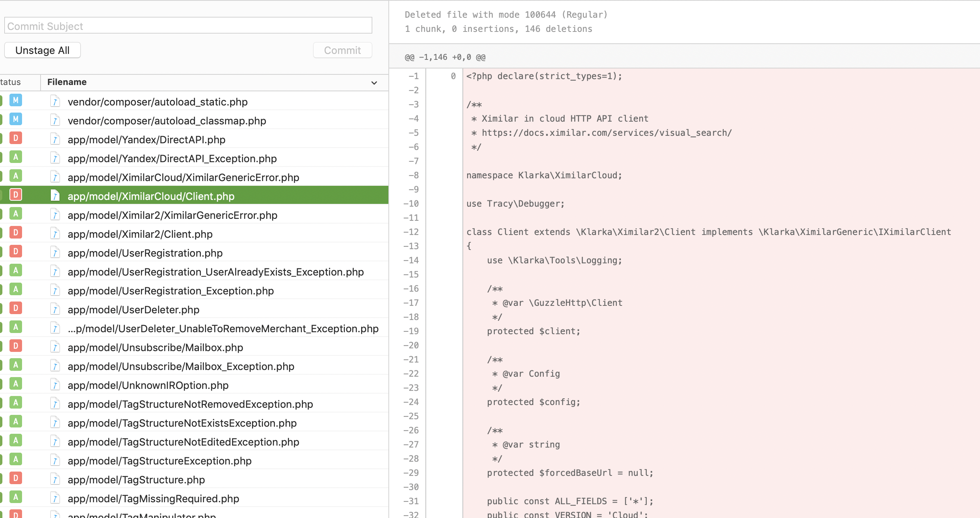Open the Filename column sort dropdown chevron
The height and width of the screenshot is (518, 980).
(374, 83)
